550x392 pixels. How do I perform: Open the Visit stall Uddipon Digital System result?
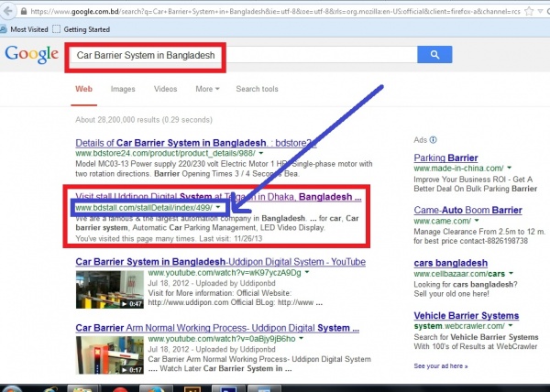pos(218,197)
